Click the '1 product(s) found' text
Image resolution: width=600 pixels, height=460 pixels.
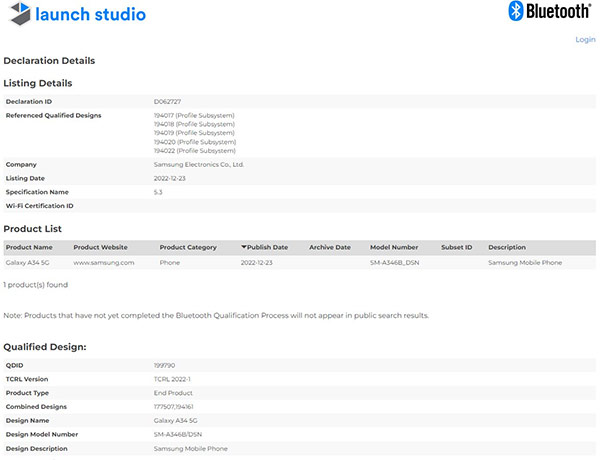(x=36, y=285)
